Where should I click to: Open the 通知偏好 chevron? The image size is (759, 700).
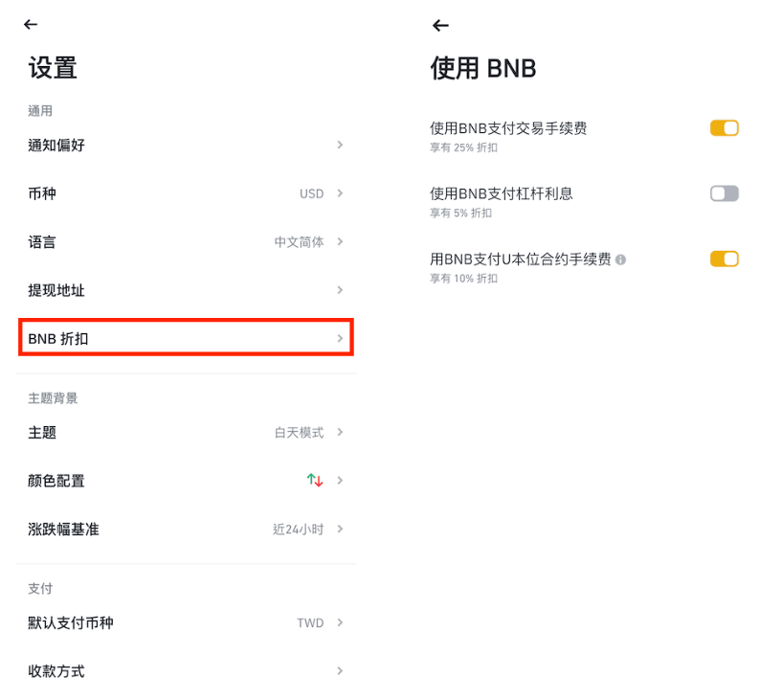point(340,145)
